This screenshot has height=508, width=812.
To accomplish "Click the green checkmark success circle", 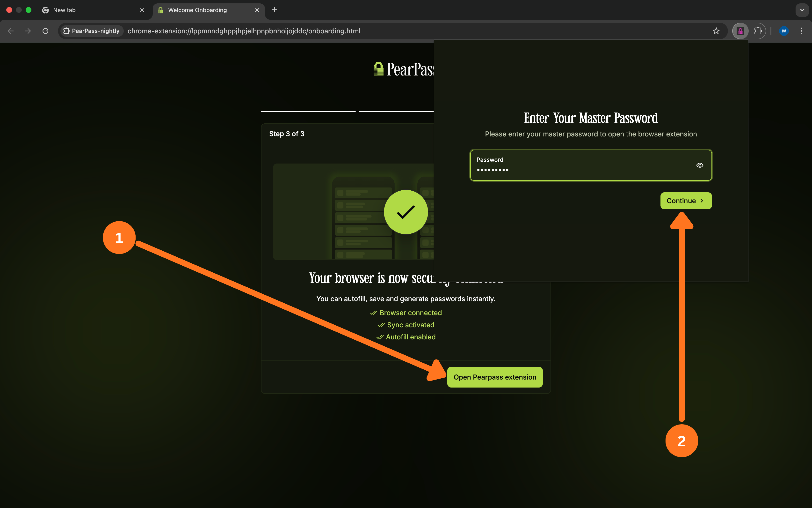I will (x=406, y=212).
